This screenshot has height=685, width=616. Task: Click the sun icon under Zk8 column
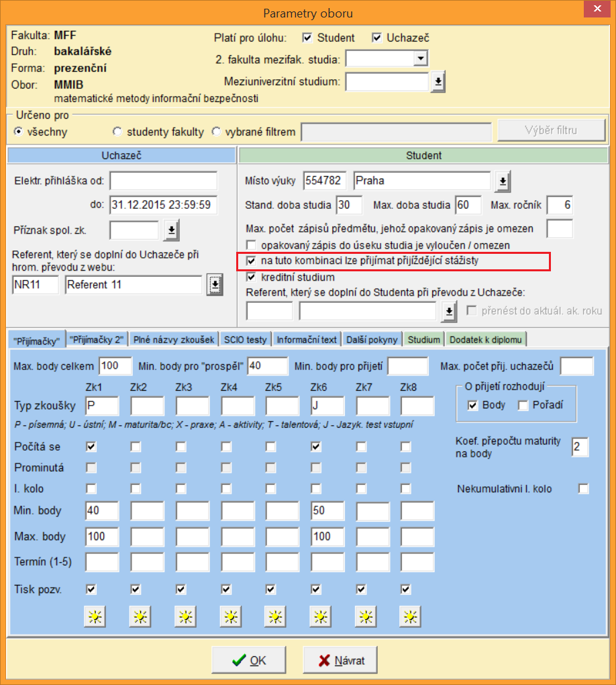tap(411, 616)
